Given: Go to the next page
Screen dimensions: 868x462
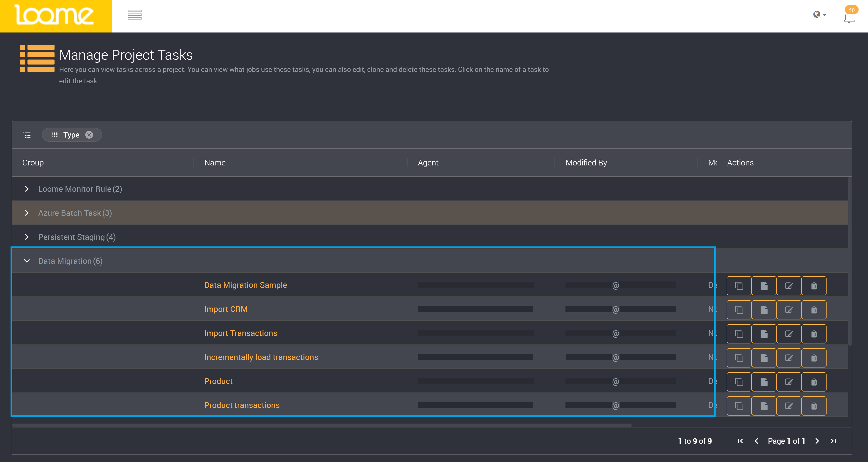Looking at the screenshot, I should tap(817, 441).
